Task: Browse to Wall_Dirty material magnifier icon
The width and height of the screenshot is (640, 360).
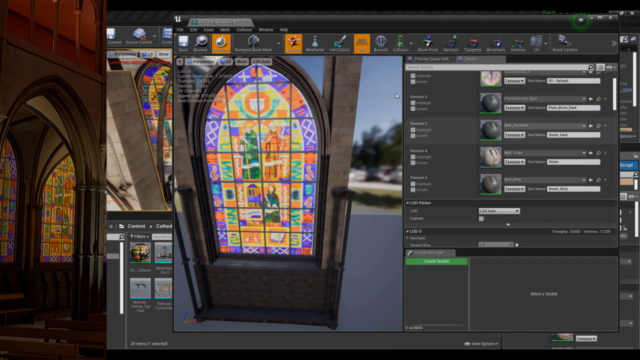Action: tap(599, 180)
